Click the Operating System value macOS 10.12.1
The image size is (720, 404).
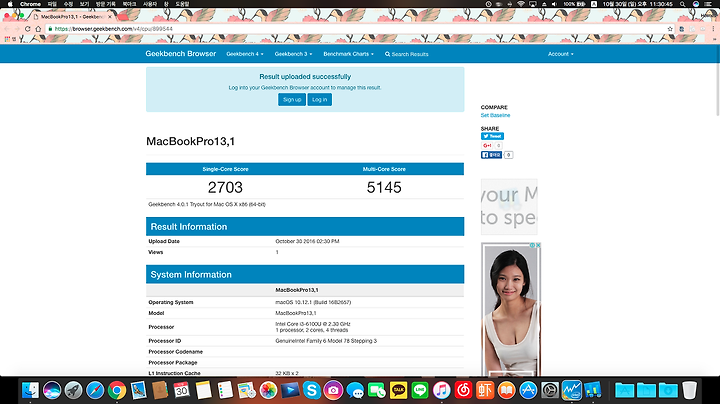(313, 302)
